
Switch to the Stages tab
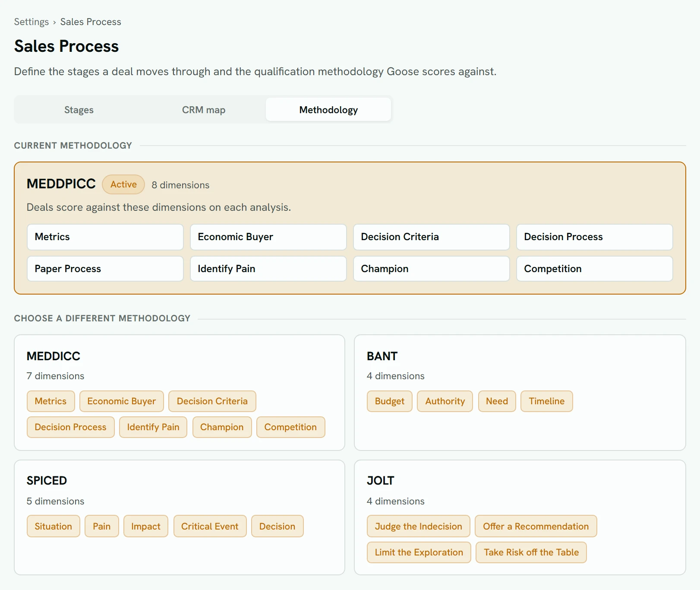(x=79, y=110)
